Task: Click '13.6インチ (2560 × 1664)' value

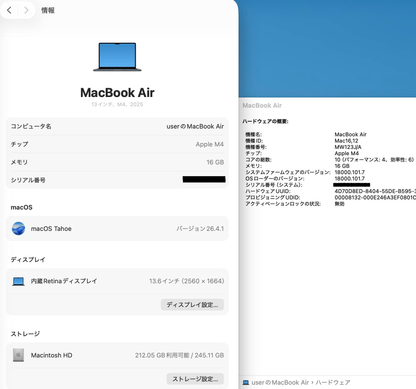Action: pos(187,281)
